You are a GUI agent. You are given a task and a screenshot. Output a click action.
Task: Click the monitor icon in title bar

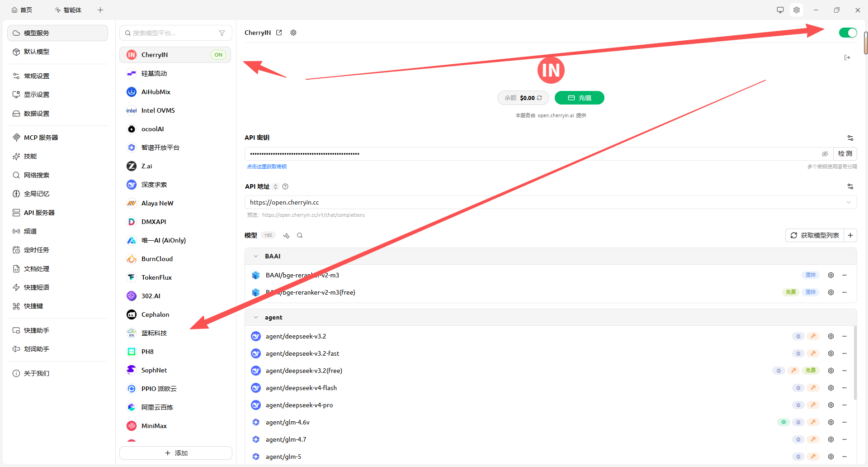tap(780, 10)
